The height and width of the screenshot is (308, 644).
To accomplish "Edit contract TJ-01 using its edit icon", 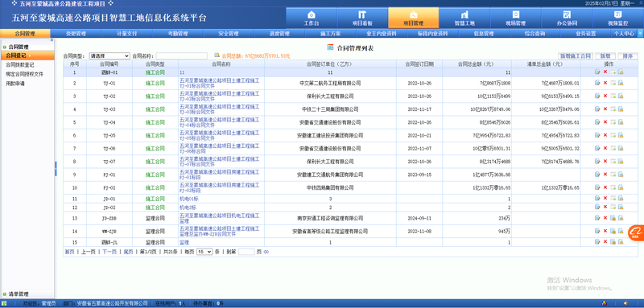I will click(597, 83).
